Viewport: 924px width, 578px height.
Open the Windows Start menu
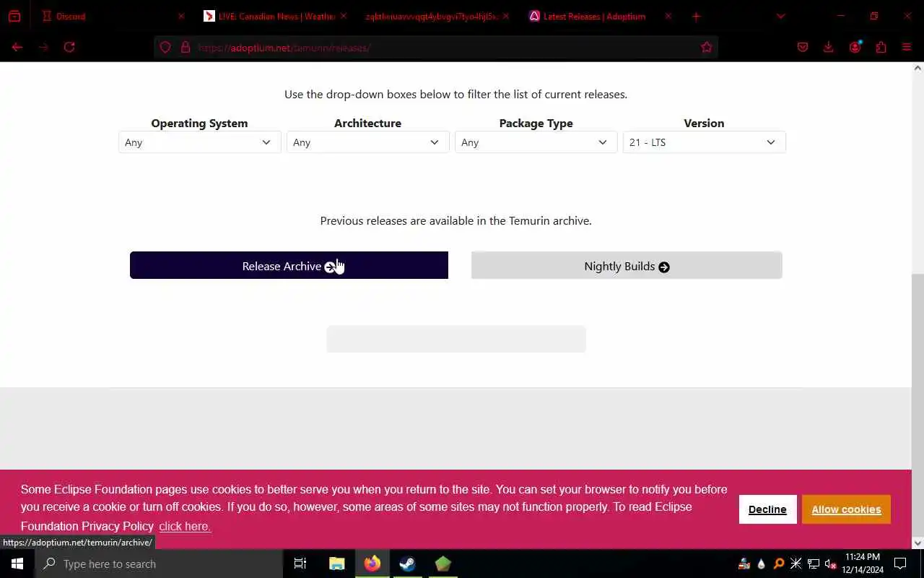(17, 564)
